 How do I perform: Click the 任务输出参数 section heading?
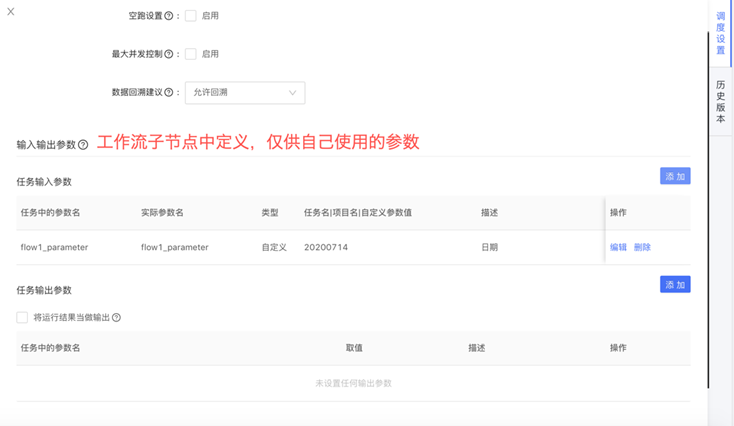(x=44, y=290)
